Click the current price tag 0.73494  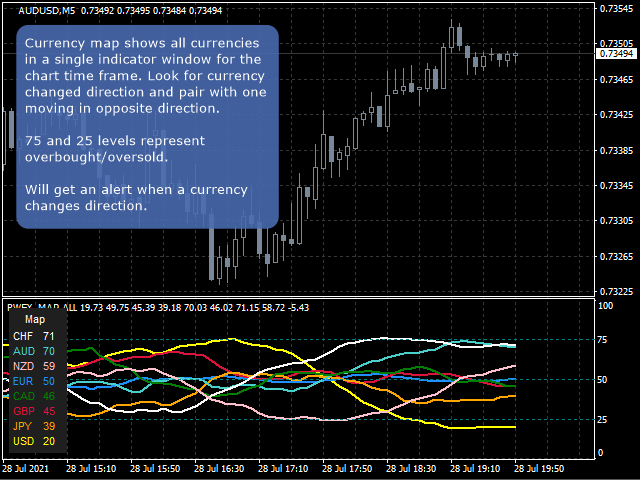616,53
